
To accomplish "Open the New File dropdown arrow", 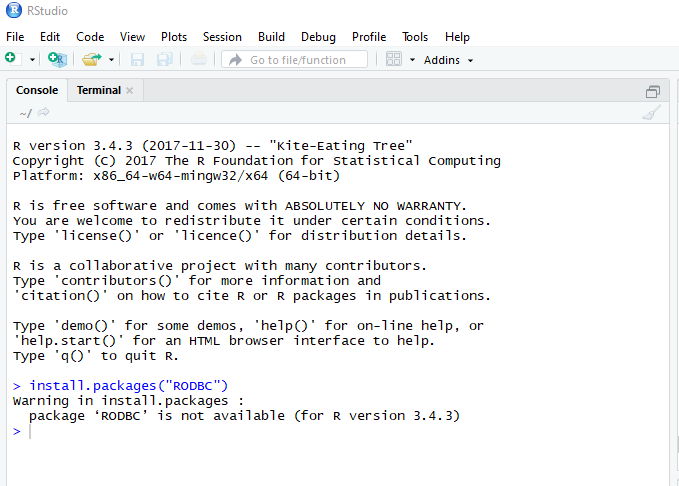I will pyautogui.click(x=32, y=60).
